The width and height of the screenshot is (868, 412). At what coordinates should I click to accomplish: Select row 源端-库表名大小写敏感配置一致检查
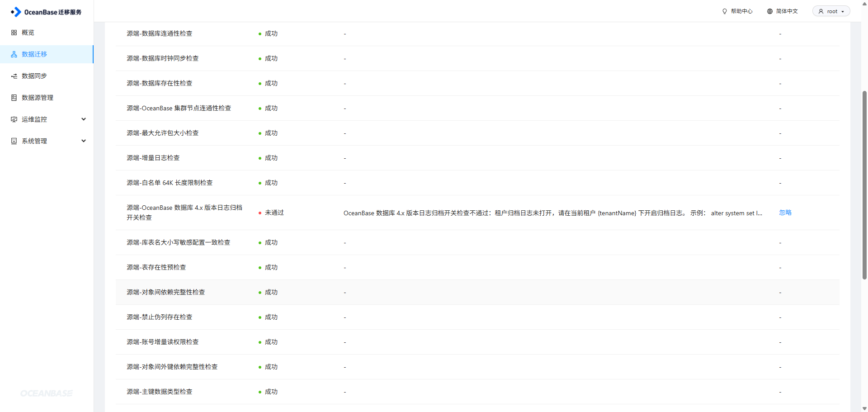tap(477, 242)
